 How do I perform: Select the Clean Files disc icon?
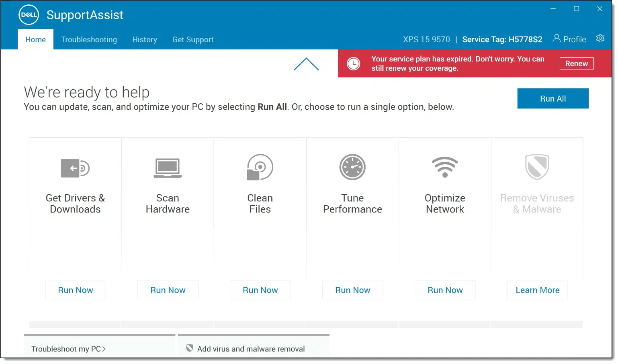pyautogui.click(x=260, y=167)
